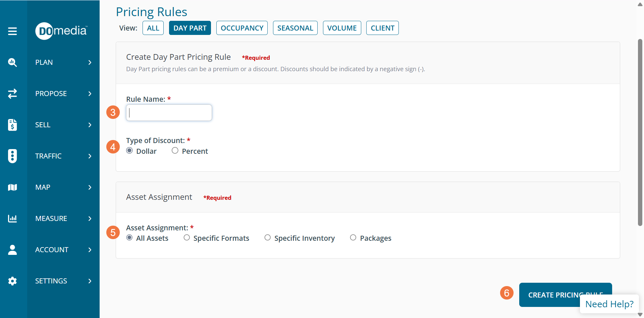Click the Propose swap arrows icon
Image resolution: width=644 pixels, height=318 pixels.
(x=12, y=94)
